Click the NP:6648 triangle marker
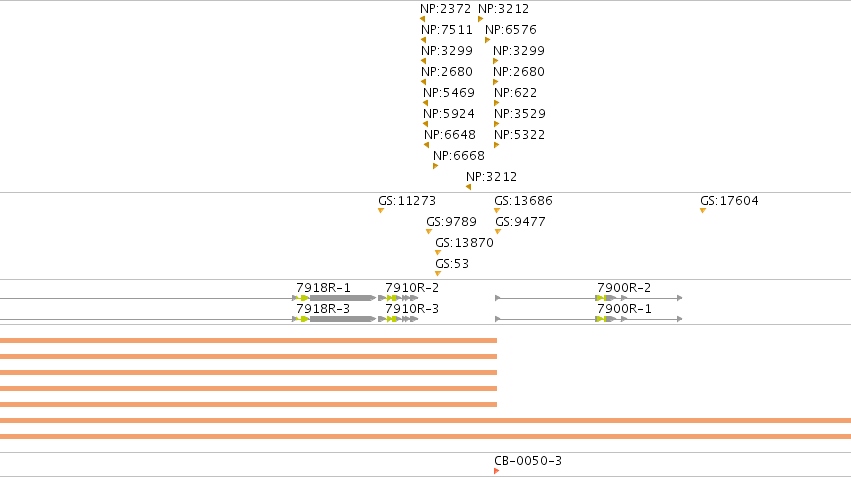This screenshot has width=851, height=477. pyautogui.click(x=426, y=145)
